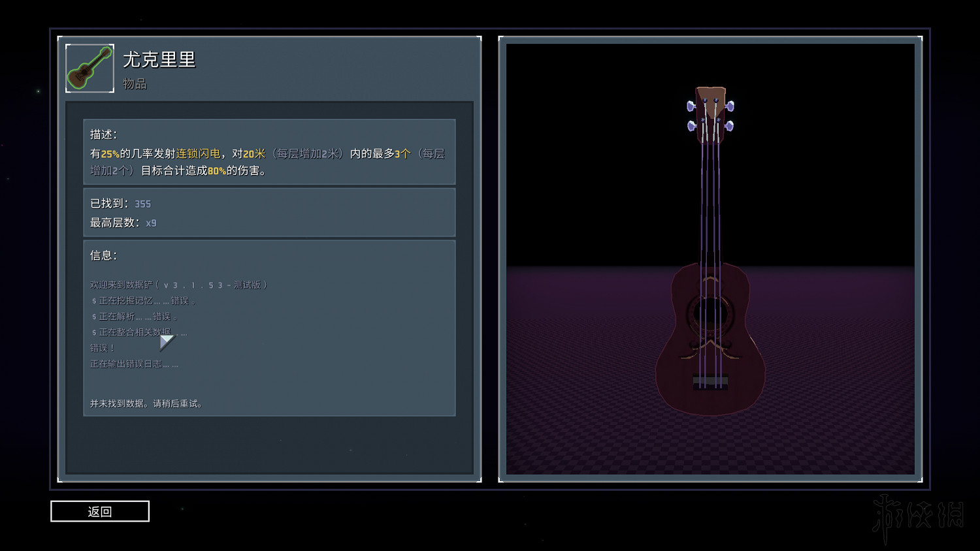Click the watermark logo in bottom-right corner
This screenshot has width=980, height=551.
pos(918,517)
